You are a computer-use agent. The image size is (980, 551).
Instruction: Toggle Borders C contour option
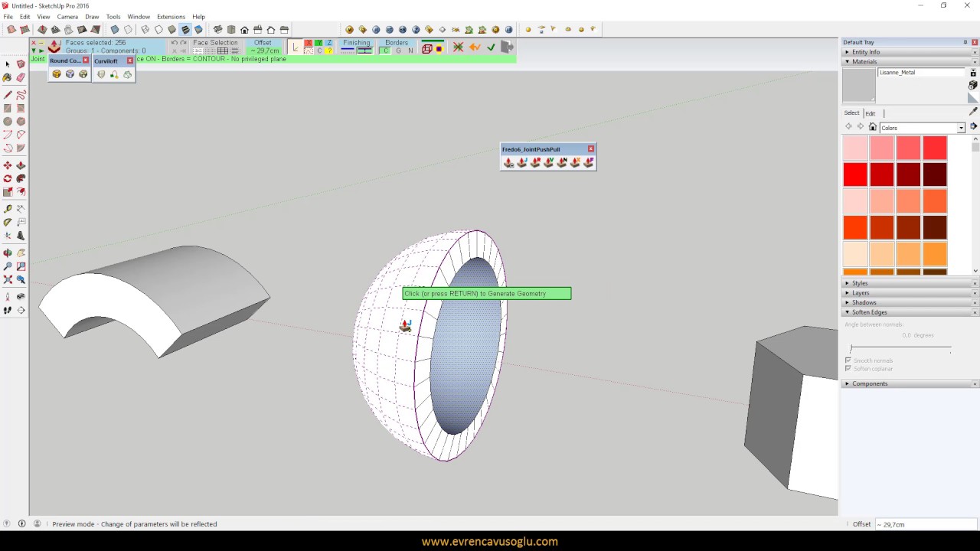[x=386, y=51]
